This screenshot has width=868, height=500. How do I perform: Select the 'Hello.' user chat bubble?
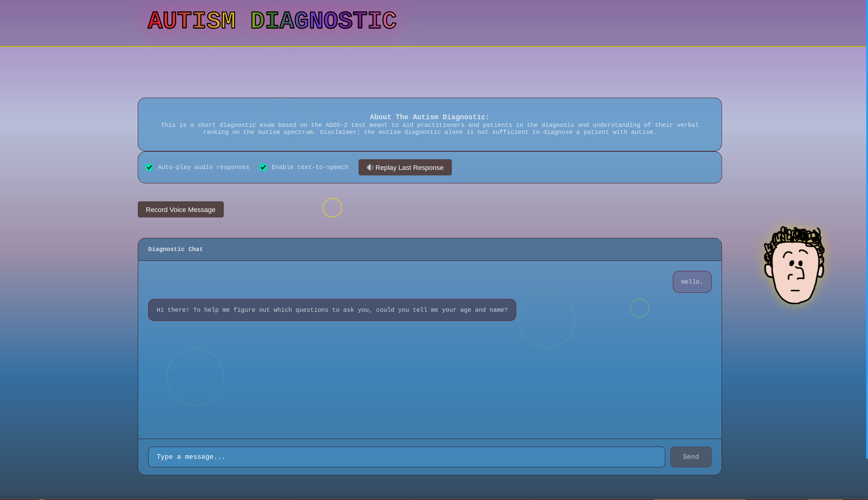[x=691, y=282]
